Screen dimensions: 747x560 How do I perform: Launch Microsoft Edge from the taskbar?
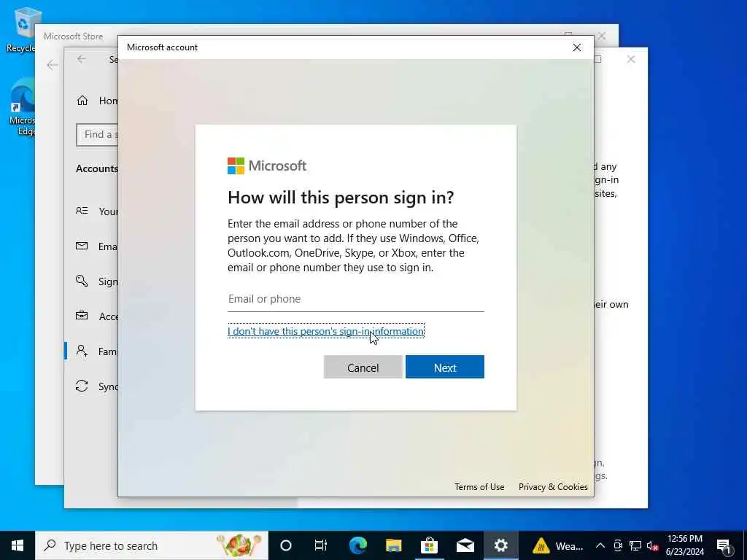pos(358,545)
